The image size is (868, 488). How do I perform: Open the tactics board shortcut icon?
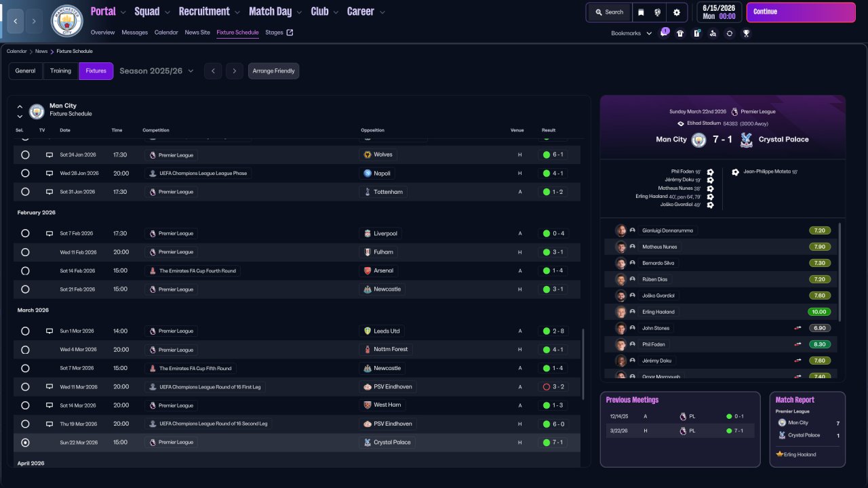click(x=696, y=33)
